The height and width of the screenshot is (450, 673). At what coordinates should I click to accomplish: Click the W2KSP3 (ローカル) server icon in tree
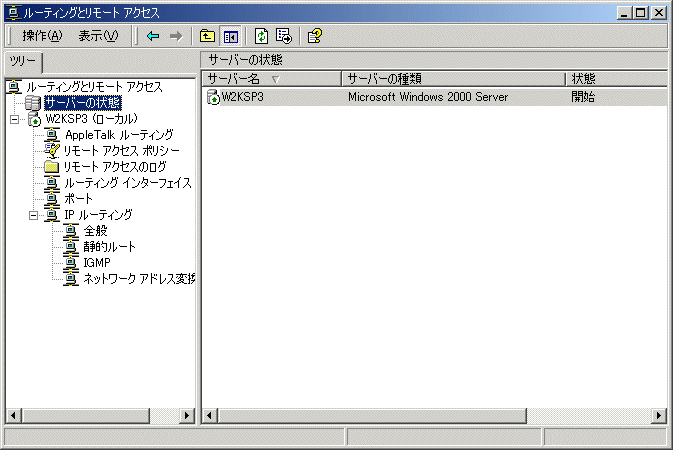coord(34,119)
